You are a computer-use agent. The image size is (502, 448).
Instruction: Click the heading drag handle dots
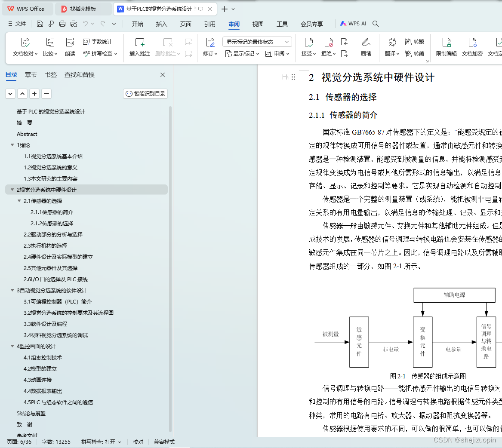coord(293,77)
